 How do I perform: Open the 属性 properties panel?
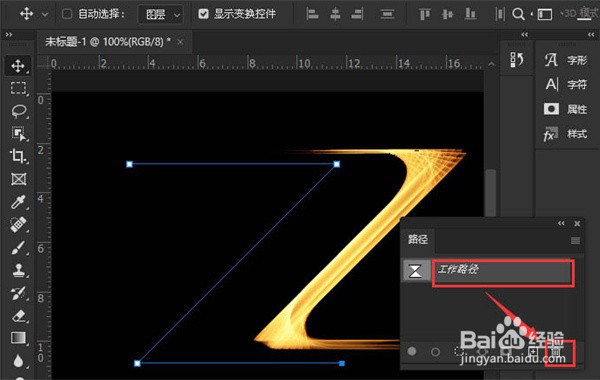click(566, 109)
